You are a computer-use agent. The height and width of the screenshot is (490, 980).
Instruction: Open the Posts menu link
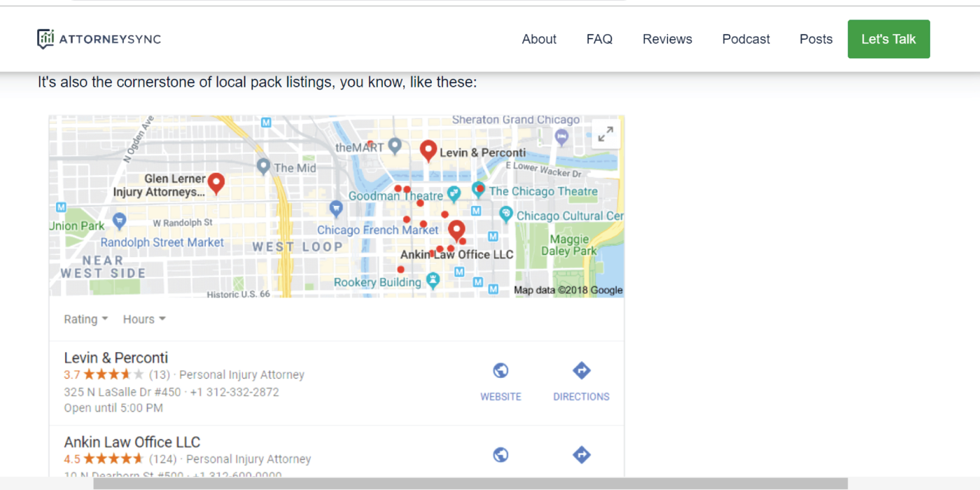pos(816,39)
